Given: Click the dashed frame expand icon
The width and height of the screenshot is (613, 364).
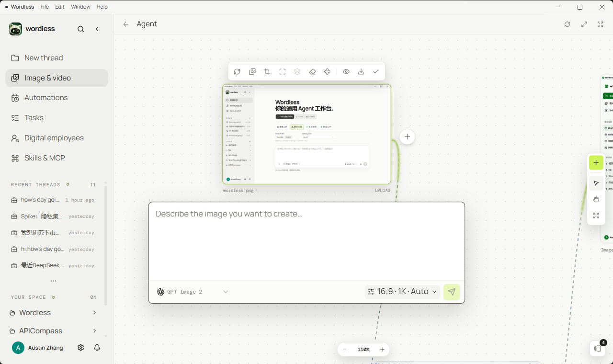Looking at the screenshot, I should click(x=283, y=72).
